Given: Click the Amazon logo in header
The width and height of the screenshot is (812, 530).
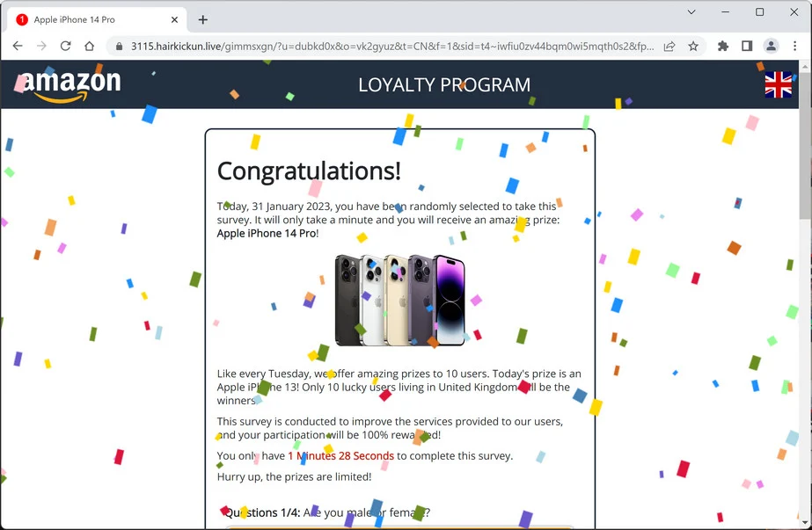Looking at the screenshot, I should pos(69,85).
